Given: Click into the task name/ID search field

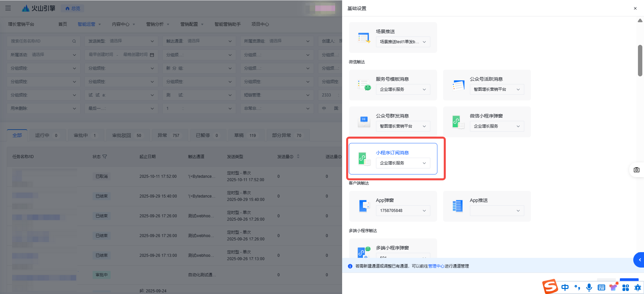Looking at the screenshot, I should coord(43,41).
